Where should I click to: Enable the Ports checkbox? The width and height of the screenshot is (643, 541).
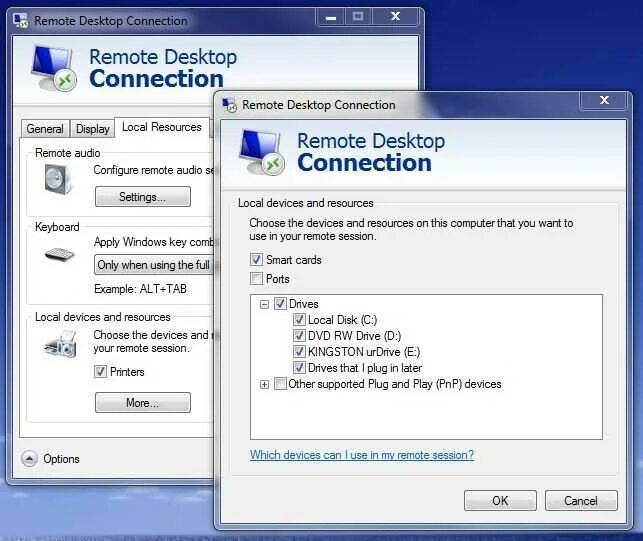click(256, 278)
